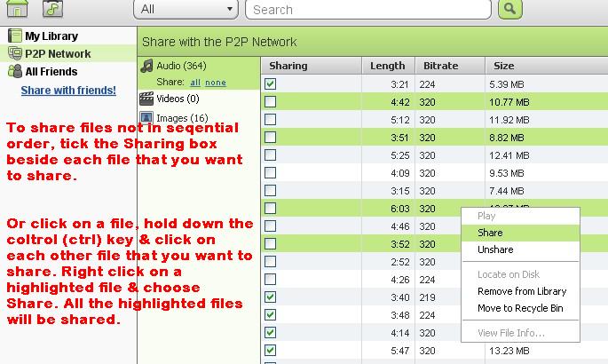608x364 pixels.
Task: Select the Audio (364) category
Action: [x=180, y=66]
